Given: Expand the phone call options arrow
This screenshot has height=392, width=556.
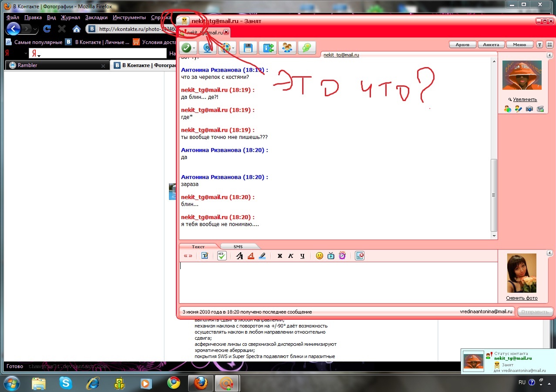Looking at the screenshot, I should (194, 48).
